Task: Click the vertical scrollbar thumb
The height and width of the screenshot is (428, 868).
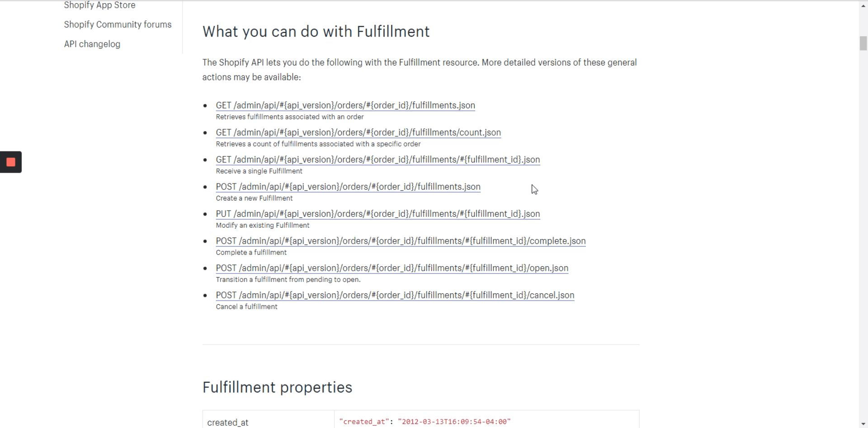Action: pos(863,43)
